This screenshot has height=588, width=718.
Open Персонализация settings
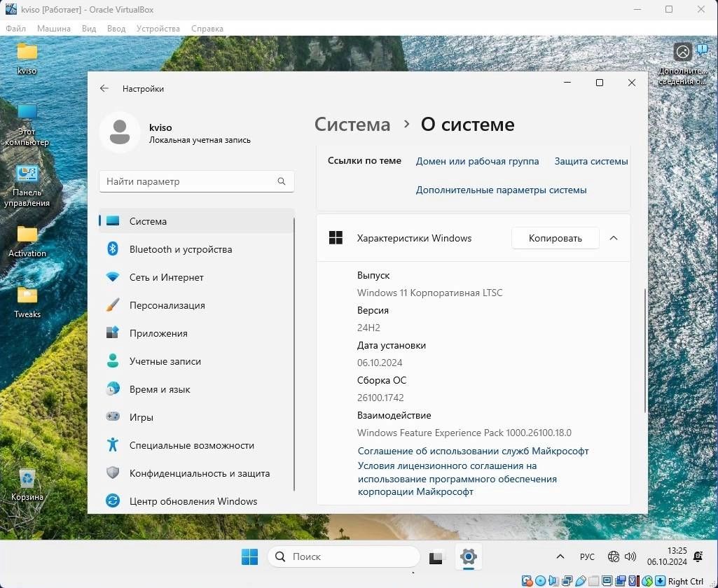click(x=196, y=305)
